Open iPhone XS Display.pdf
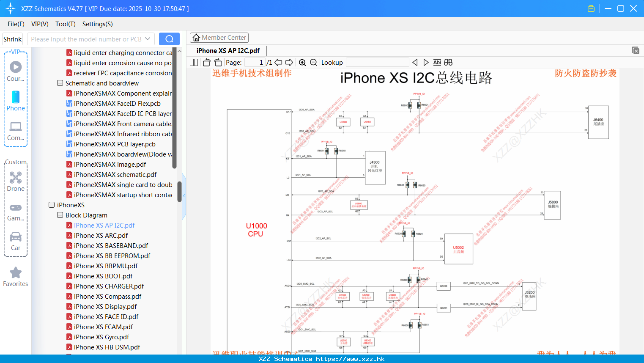 click(105, 307)
